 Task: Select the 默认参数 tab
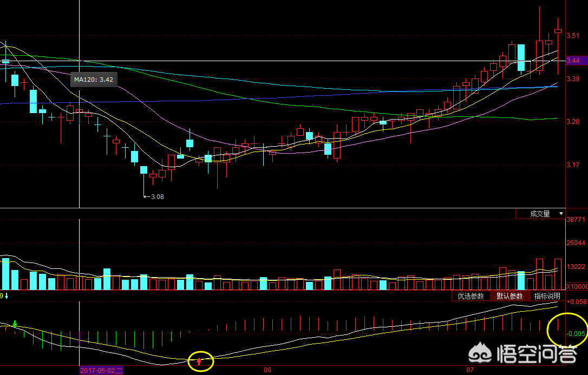(x=509, y=296)
